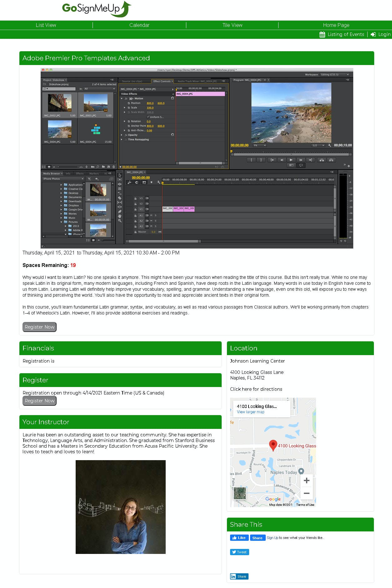
Task: Go to the Home Page menu item
Action: 336,25
